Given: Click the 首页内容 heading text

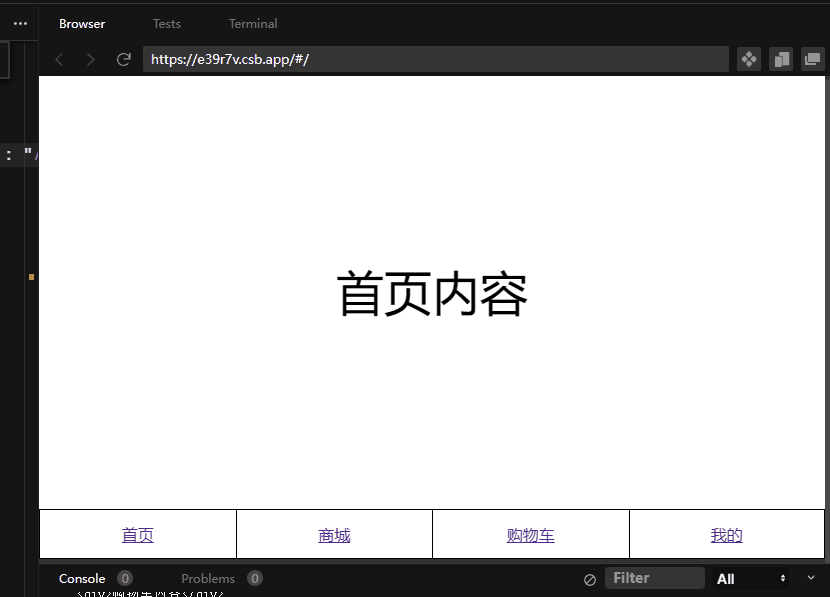Looking at the screenshot, I should point(432,294).
